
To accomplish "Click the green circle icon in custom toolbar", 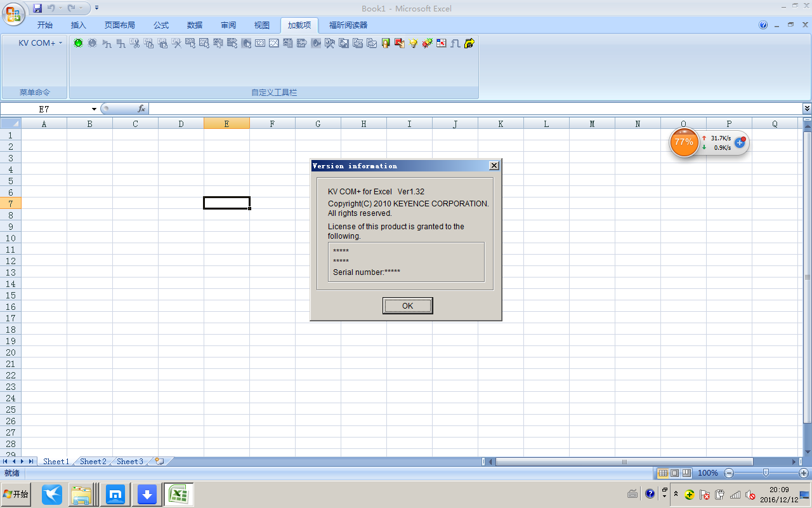I will [78, 43].
